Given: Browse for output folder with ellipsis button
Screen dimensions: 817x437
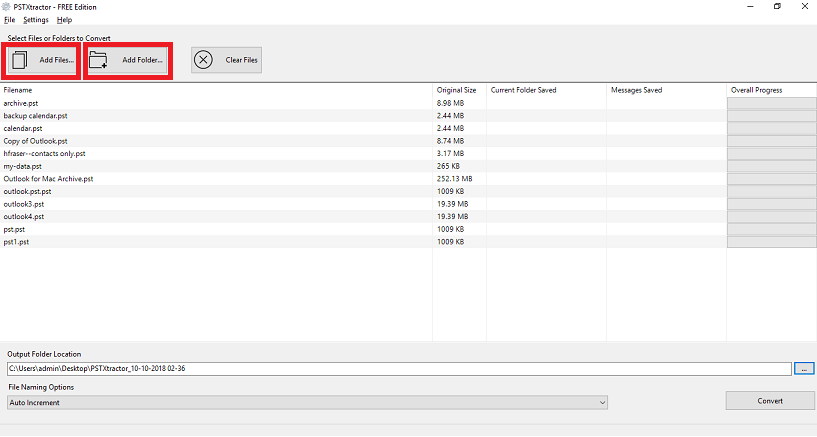Looking at the screenshot, I should coord(804,369).
